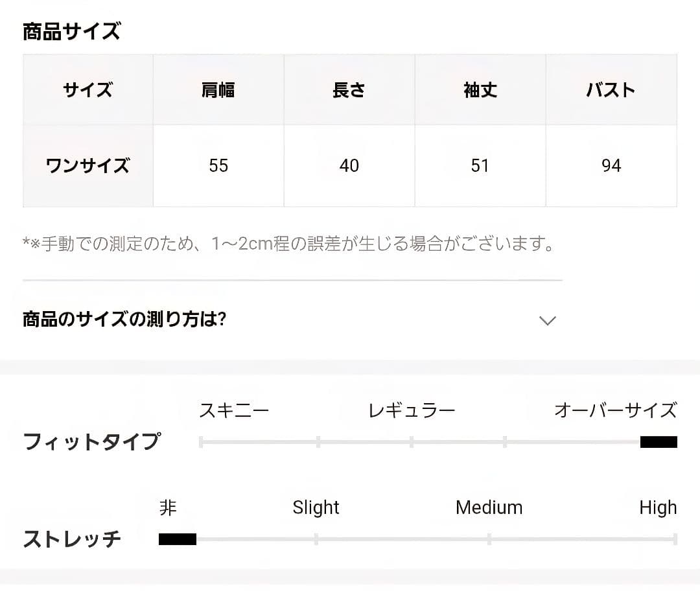Click the length value 40
This screenshot has width=700, height=595.
pos(349,166)
